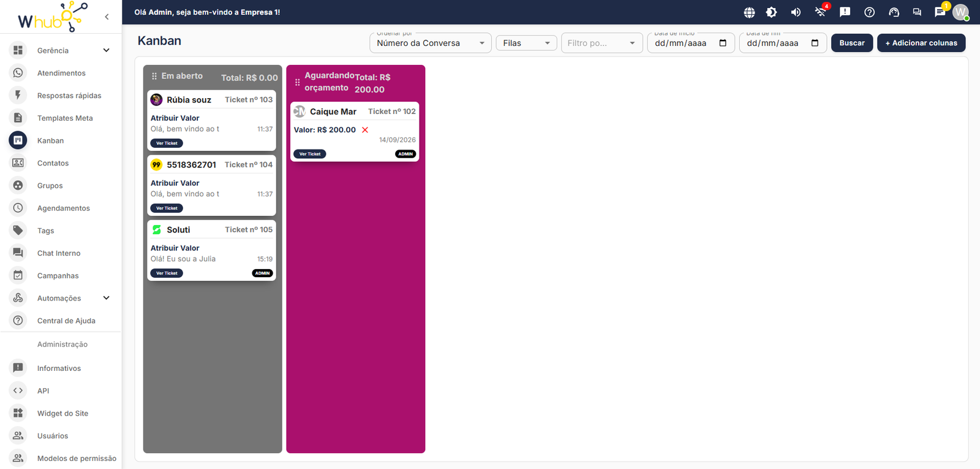This screenshot has width=980, height=469.
Task: Click the Chat Interno sidebar icon
Action: [x=18, y=253]
